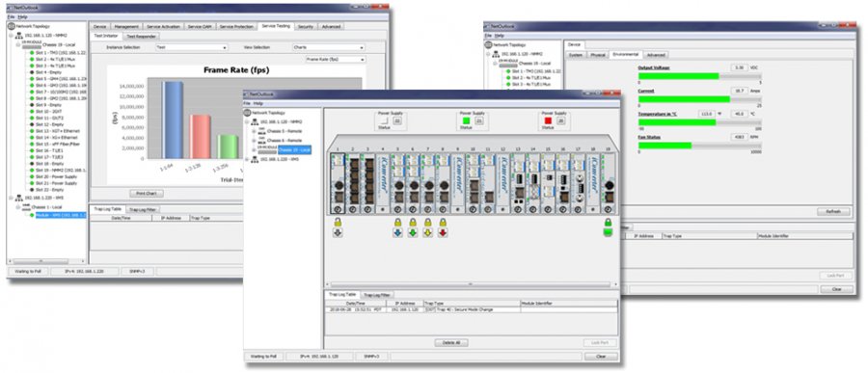Switch to the Security tab

(305, 26)
